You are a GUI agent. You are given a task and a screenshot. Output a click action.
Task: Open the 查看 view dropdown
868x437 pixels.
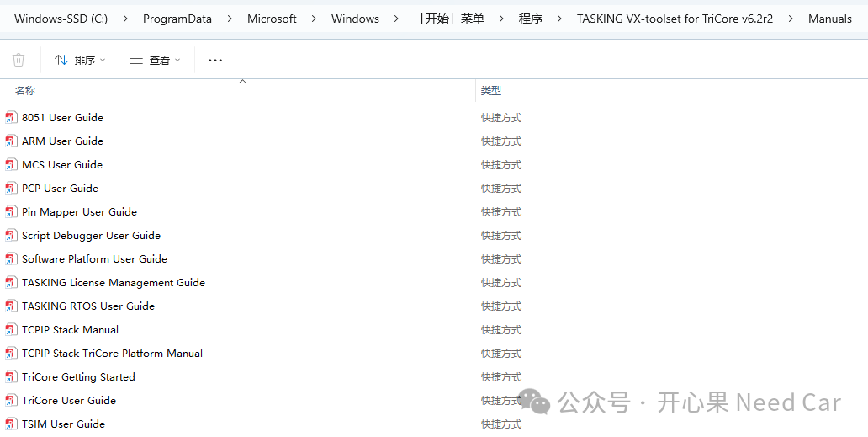(155, 60)
